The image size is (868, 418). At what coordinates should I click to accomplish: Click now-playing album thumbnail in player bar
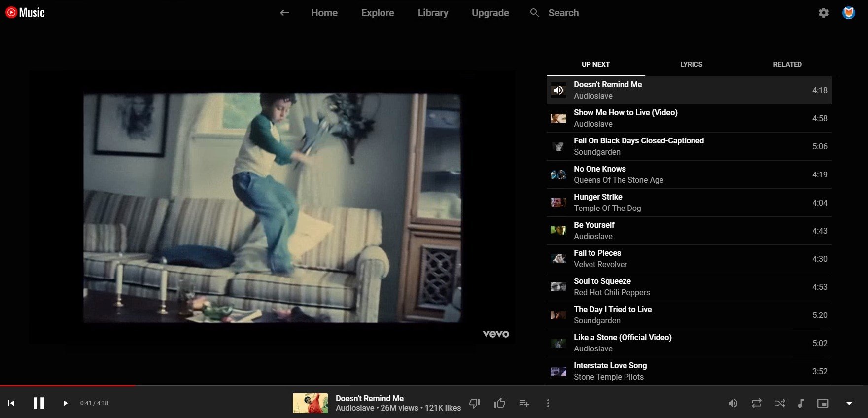(310, 403)
